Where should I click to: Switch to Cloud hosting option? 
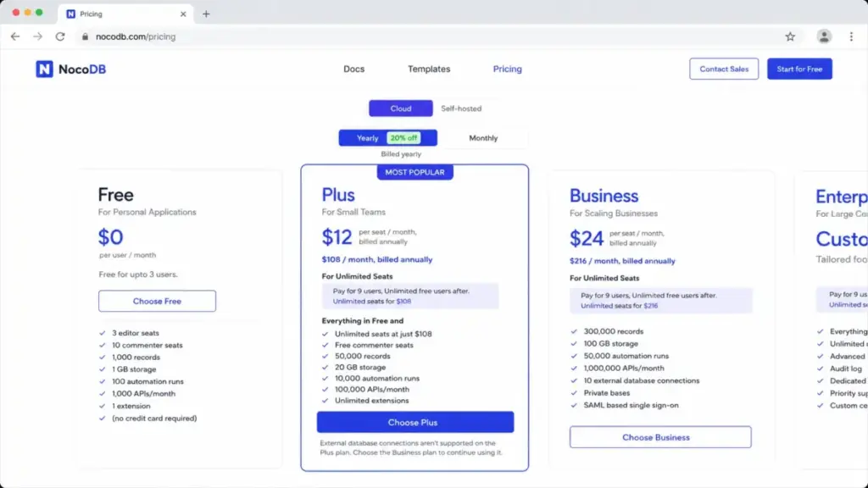401,108
